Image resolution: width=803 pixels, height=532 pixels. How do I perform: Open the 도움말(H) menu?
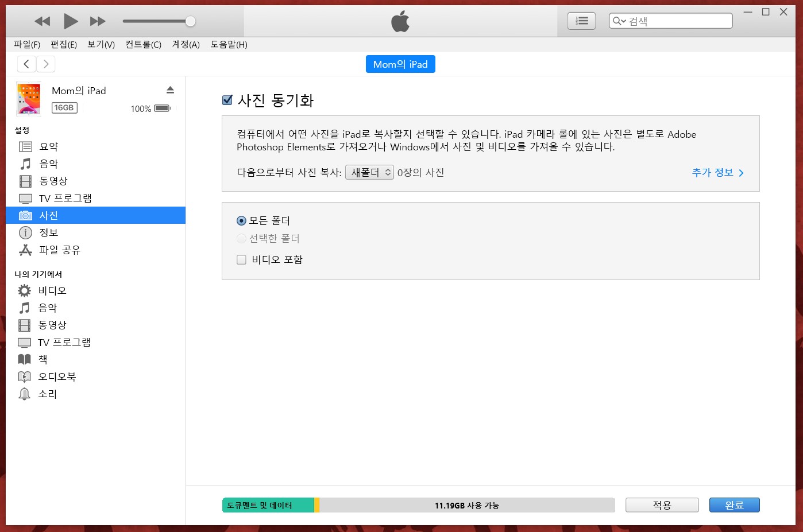(229, 44)
